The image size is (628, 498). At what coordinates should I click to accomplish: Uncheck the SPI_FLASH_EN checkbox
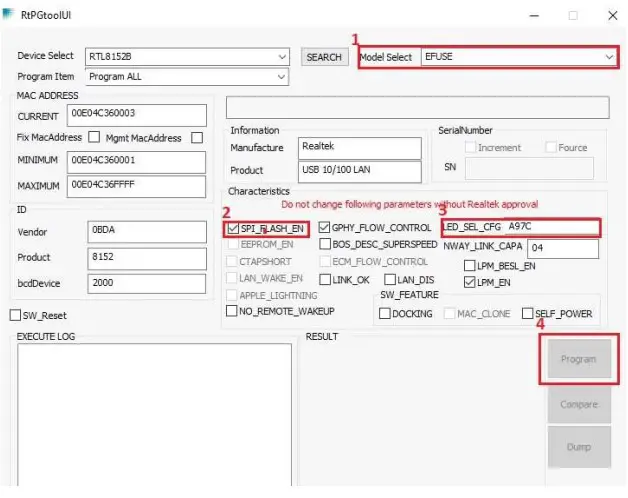click(233, 229)
